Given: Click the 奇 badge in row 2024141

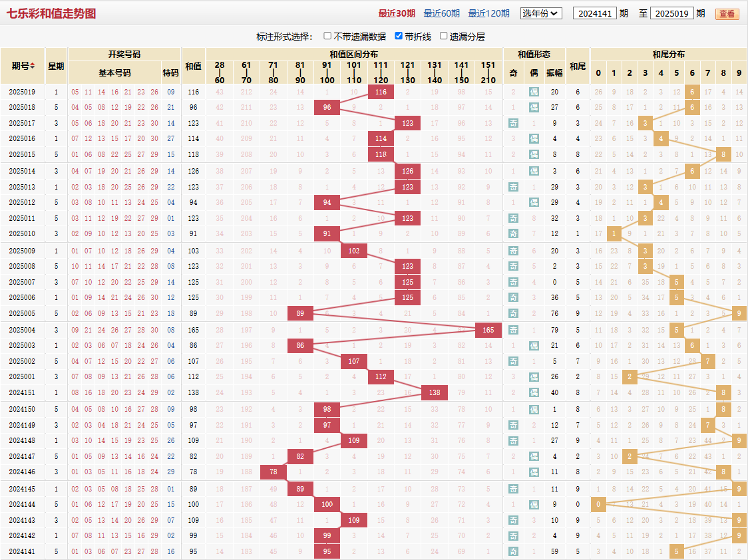Looking at the screenshot, I should 513,551.
